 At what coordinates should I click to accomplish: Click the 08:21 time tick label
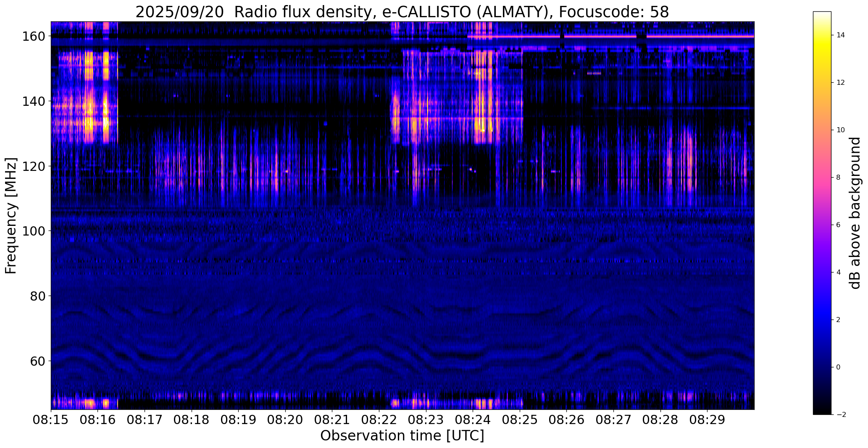pyautogui.click(x=332, y=420)
